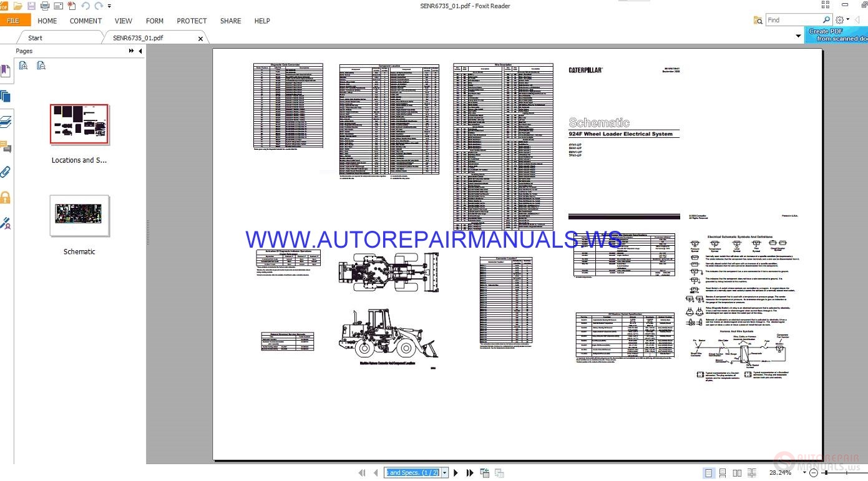The height and width of the screenshot is (481, 868).
Task: Open the Layers sidebar panel
Action: [6, 122]
